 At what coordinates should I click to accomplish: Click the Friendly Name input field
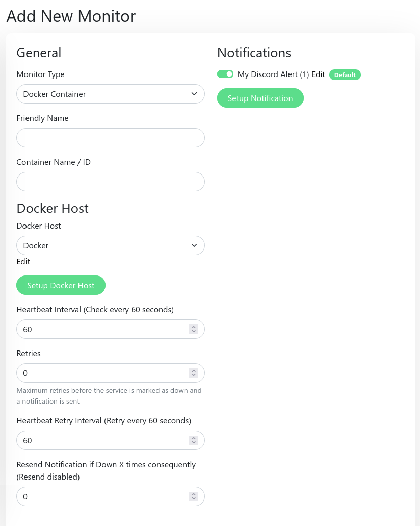click(111, 138)
